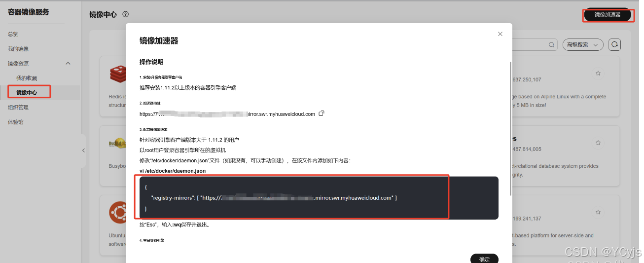644x263 pixels.
Task: Click the accelerator URL text in step 2
Action: click(227, 114)
